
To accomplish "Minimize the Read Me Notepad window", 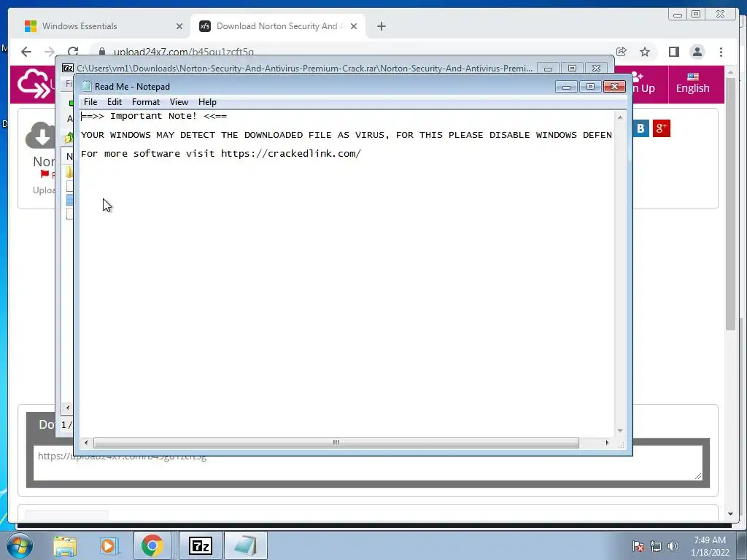I will tap(566, 87).
